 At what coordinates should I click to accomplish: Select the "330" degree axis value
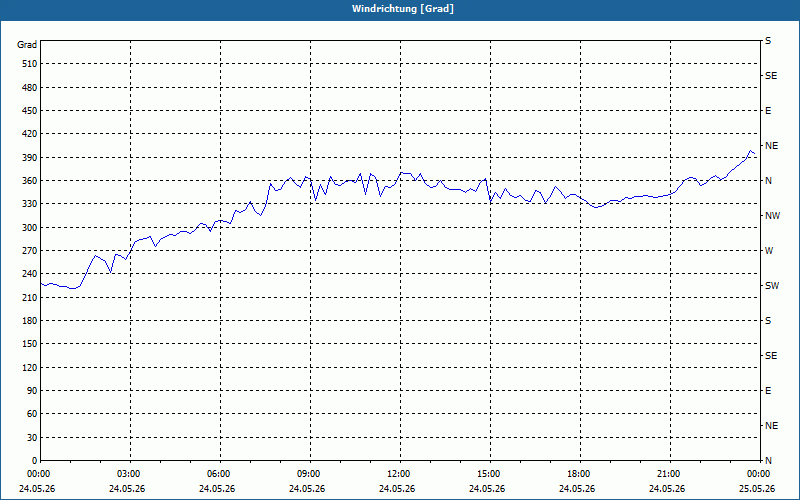click(x=30, y=204)
